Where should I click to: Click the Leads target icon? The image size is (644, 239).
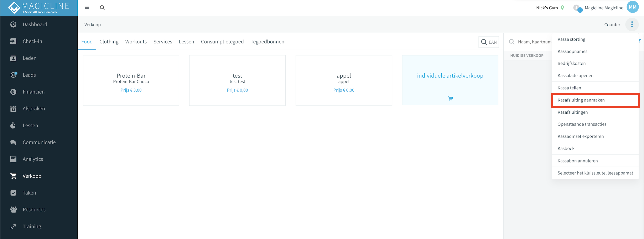pos(14,75)
